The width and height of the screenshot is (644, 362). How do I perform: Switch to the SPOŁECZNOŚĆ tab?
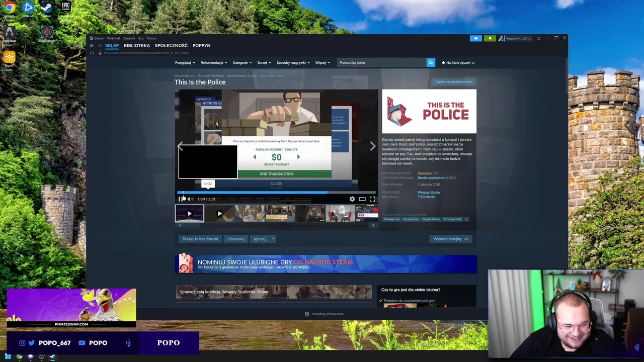[x=171, y=45]
